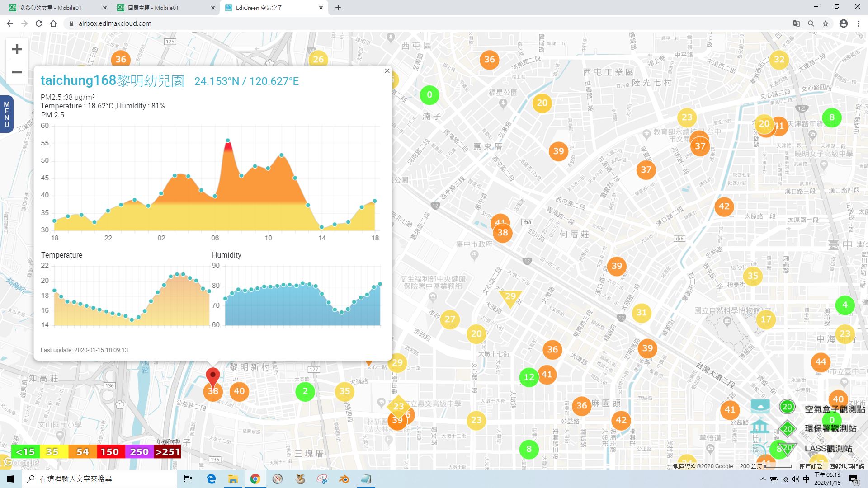Open 使用條款 terms of use link
The width and height of the screenshot is (868, 488).
(811, 466)
